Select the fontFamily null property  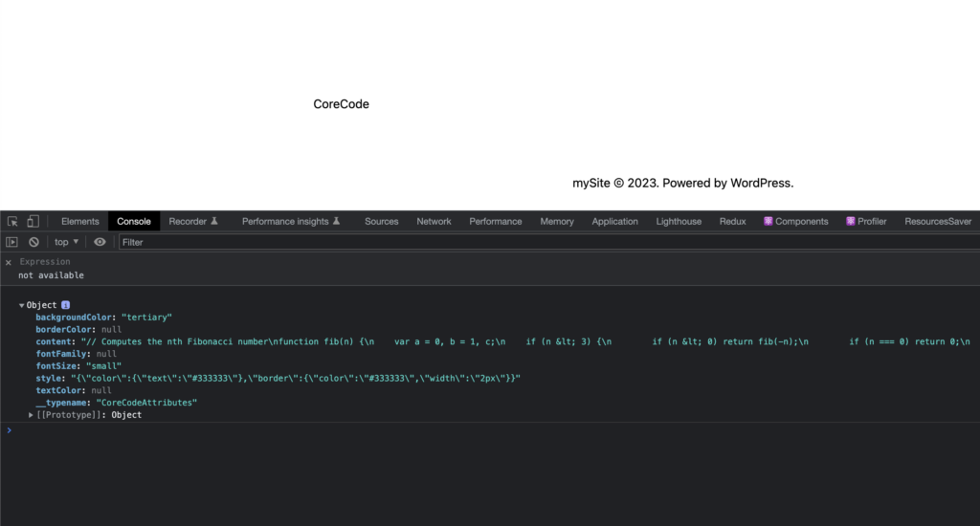77,354
